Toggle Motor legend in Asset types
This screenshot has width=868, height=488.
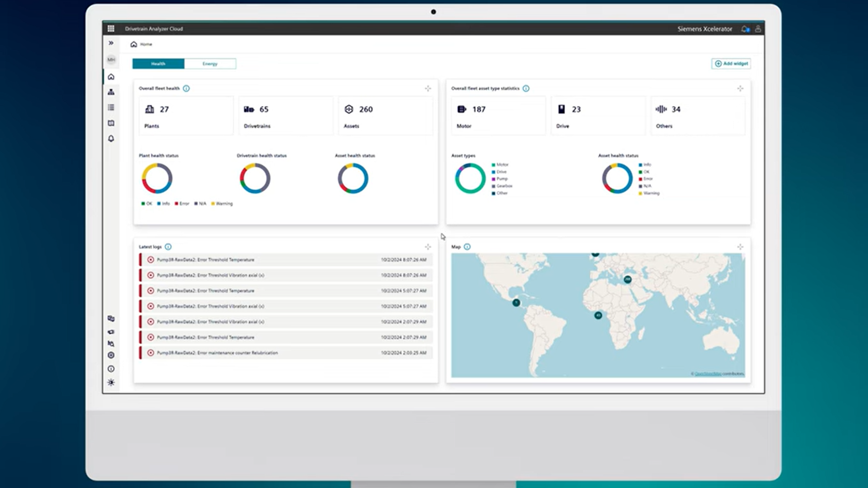pos(500,165)
